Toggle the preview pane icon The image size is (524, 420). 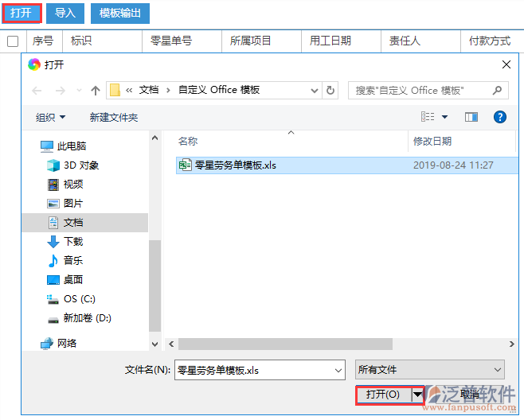(x=471, y=117)
